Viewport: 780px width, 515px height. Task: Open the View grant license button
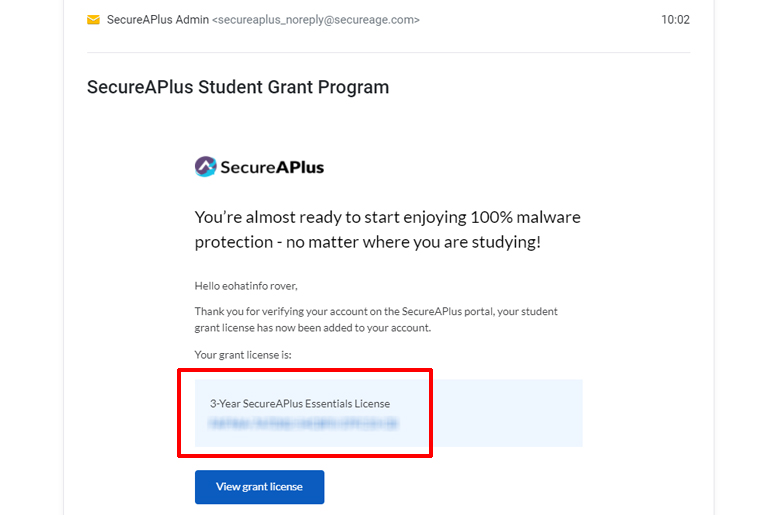tap(259, 487)
